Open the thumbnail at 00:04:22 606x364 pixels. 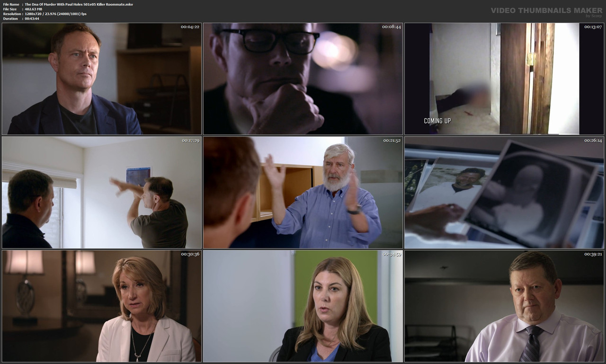tap(102, 79)
